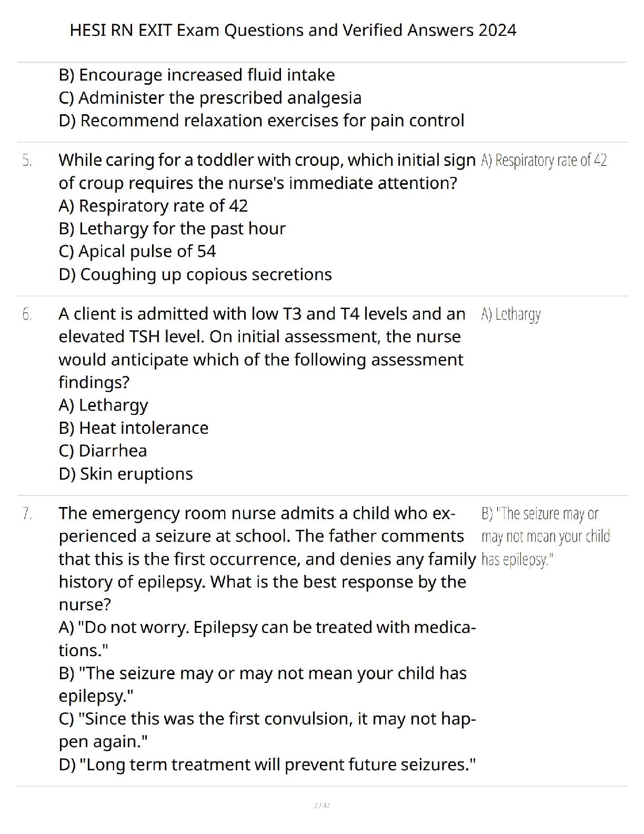Select option C) Apical pulse of 54
644x834 pixels.
pyautogui.click(x=137, y=251)
